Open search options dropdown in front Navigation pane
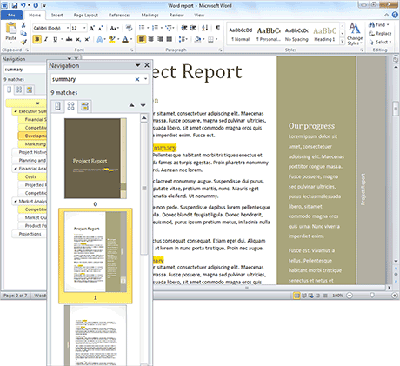The image size is (400, 366). click(x=146, y=79)
